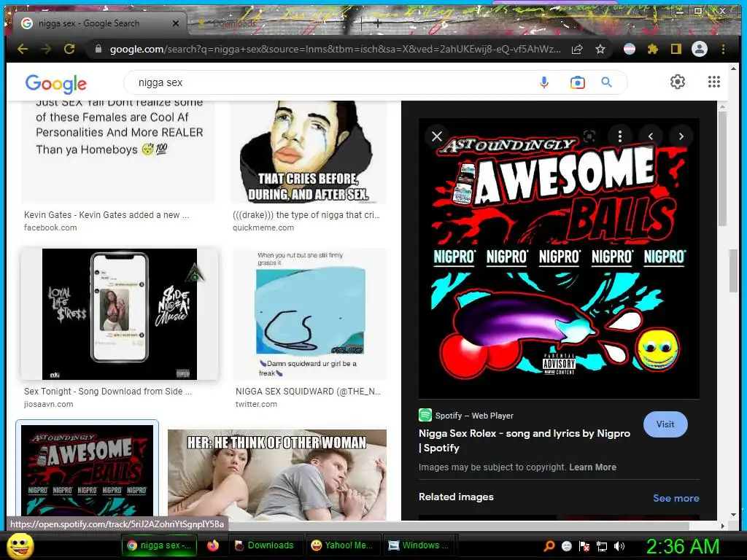747x560 pixels.
Task: Switch to the Downloads browser tab
Action: click(x=233, y=23)
